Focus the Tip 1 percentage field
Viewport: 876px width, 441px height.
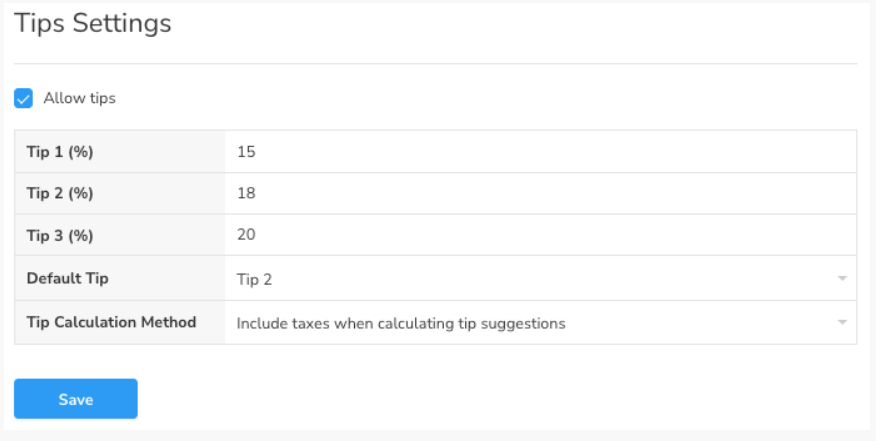(540, 151)
